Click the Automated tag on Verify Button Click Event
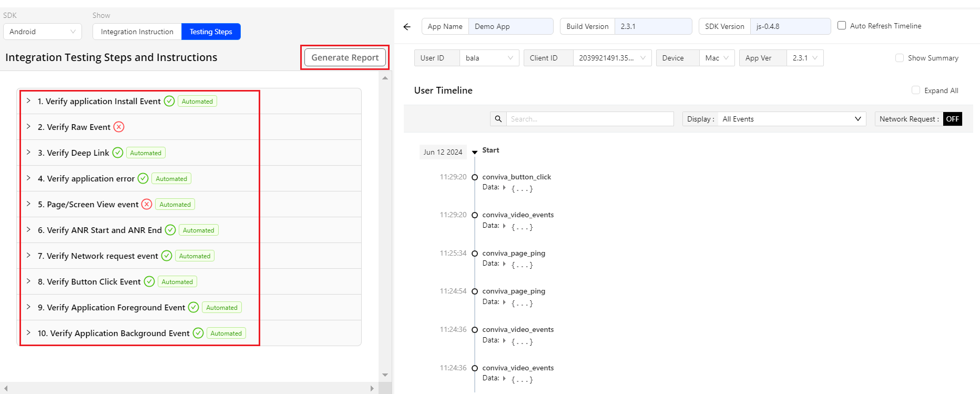Screen dimensions: 980x394 click(177, 281)
